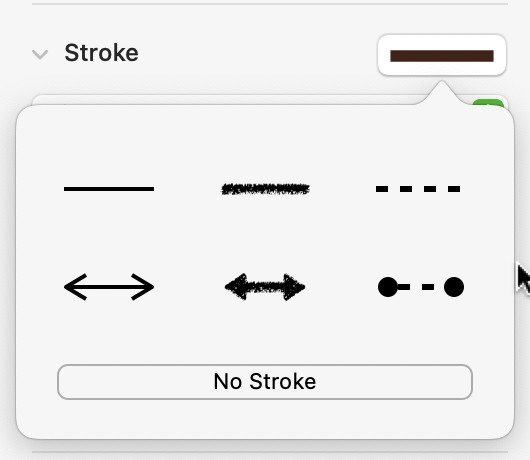Viewport: 530px width, 460px height.
Task: Close the popover via the brown line swatch
Action: pos(442,55)
